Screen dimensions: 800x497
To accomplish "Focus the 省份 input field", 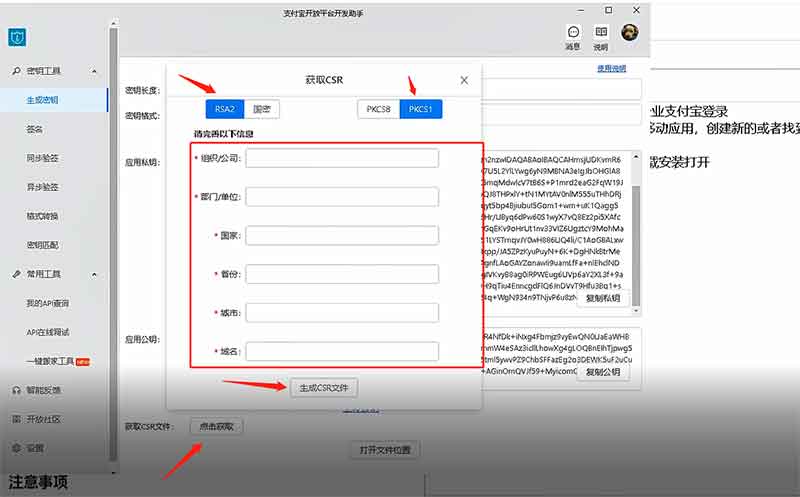I will pyautogui.click(x=342, y=274).
